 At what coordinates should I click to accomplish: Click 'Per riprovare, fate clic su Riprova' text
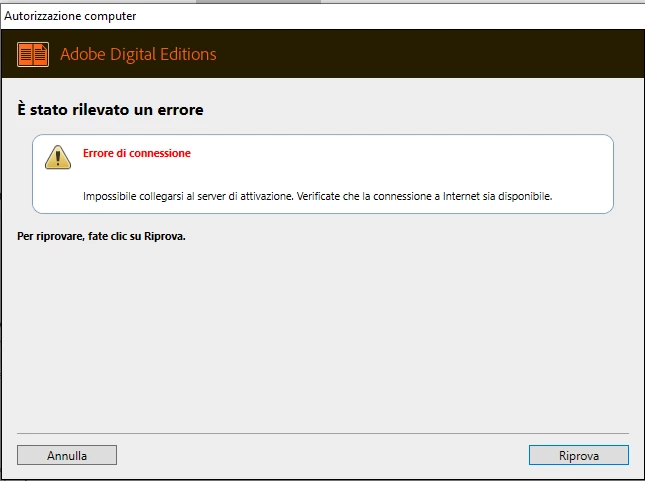point(101,236)
